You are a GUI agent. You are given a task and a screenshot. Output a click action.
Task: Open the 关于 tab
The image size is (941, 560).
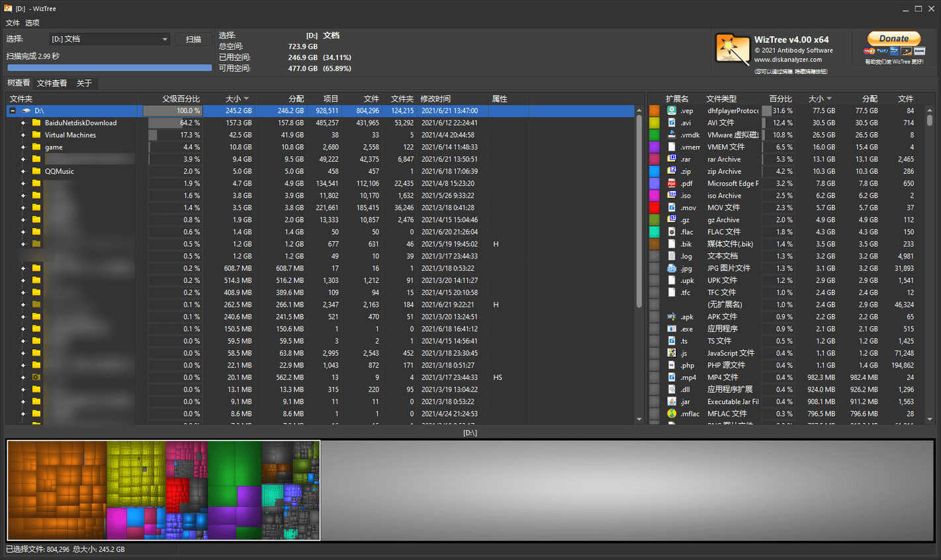(x=84, y=83)
